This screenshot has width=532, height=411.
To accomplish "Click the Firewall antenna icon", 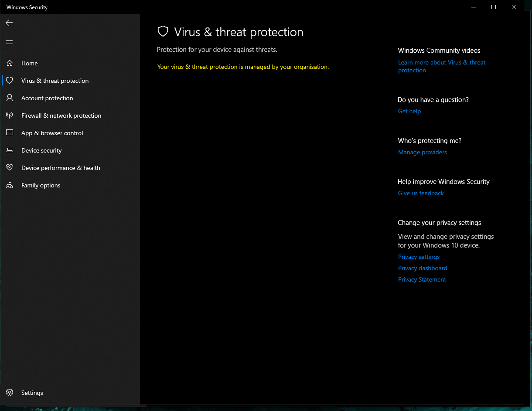I will 10,115.
